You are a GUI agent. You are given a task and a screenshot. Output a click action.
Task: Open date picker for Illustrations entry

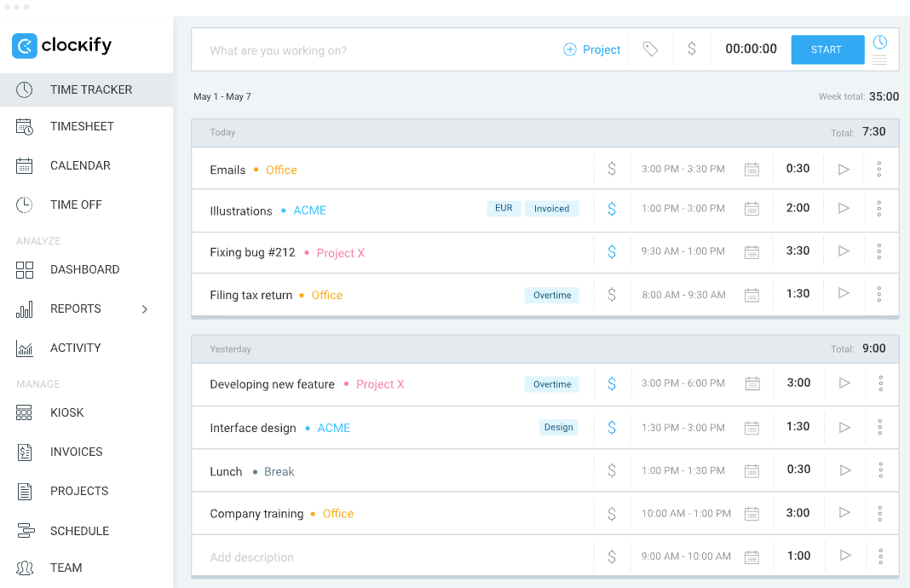[752, 209]
